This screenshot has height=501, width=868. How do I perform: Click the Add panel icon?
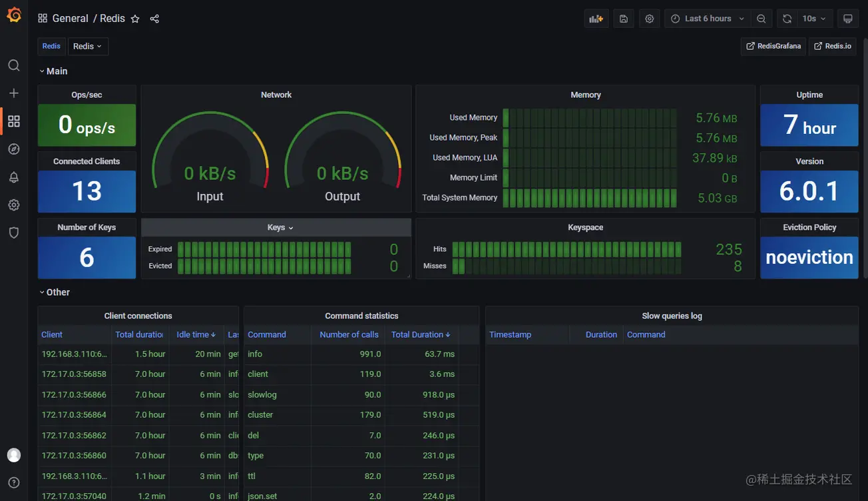[596, 19]
